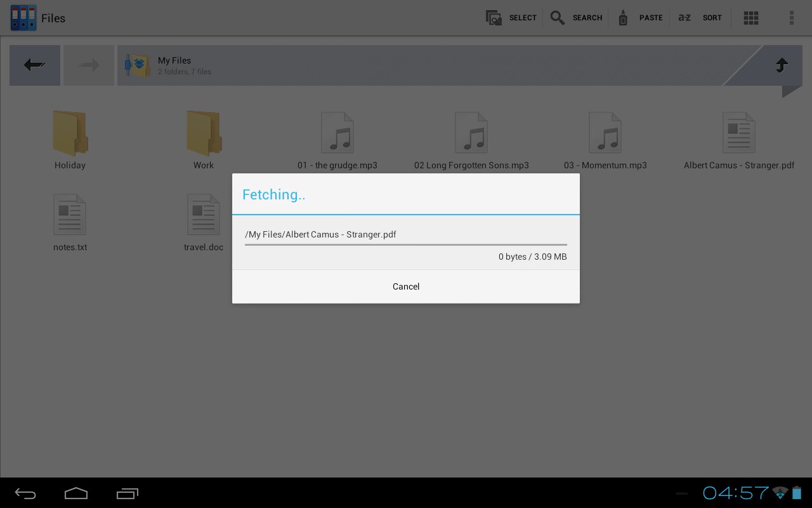This screenshot has width=812, height=508.
Task: Click the My Files Dropbox location icon
Action: (x=138, y=65)
